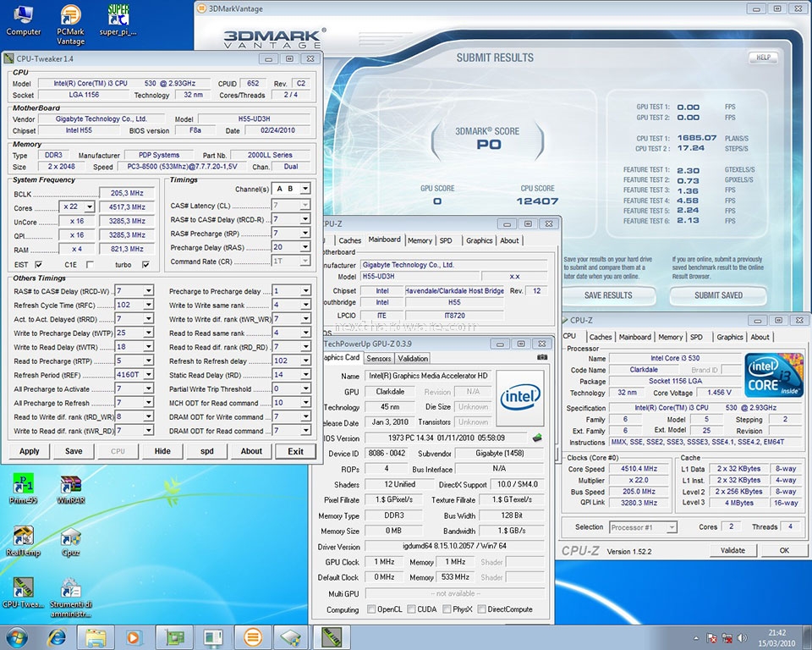
Task: Open the PCMark Vantage desktop shortcut
Action: (x=70, y=25)
